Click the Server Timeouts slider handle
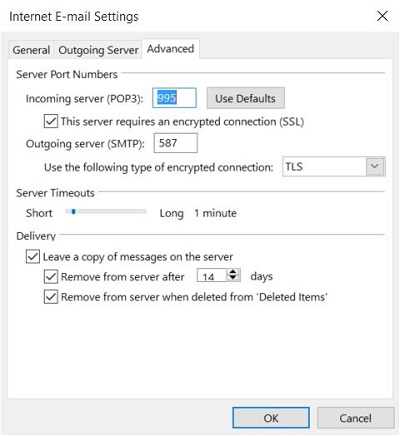The height and width of the screenshot is (436, 400). click(x=73, y=211)
